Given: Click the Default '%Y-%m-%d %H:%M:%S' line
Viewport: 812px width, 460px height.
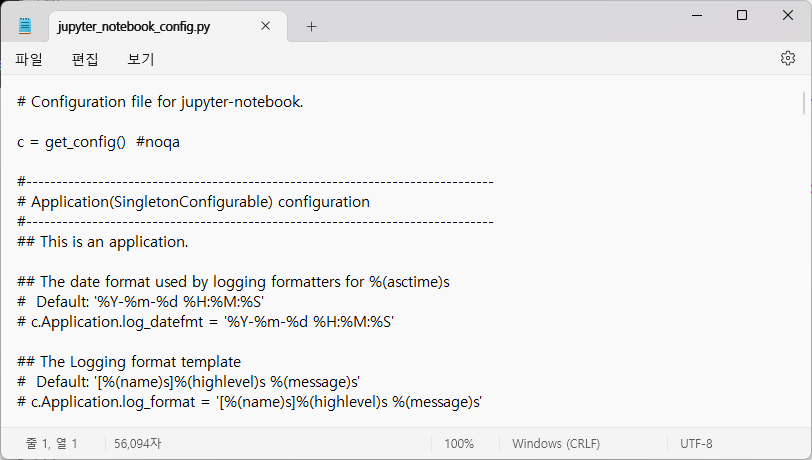Looking at the screenshot, I should coord(140,301).
